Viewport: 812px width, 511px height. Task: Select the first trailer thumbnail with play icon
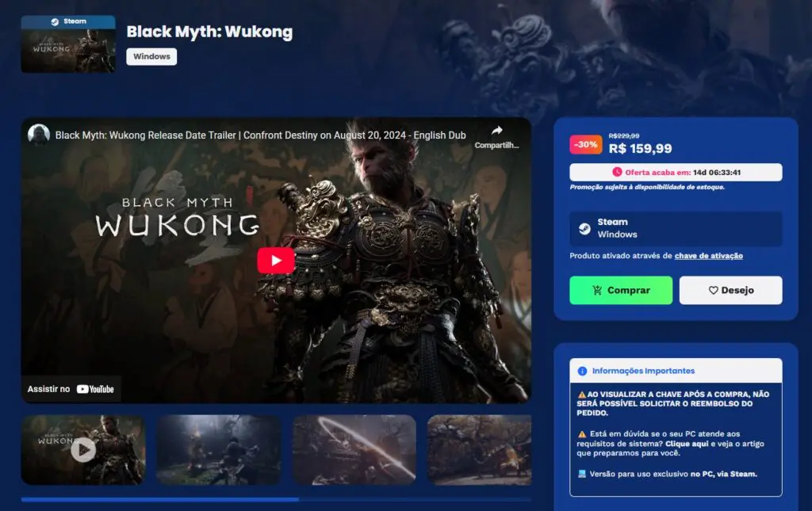pos(83,449)
